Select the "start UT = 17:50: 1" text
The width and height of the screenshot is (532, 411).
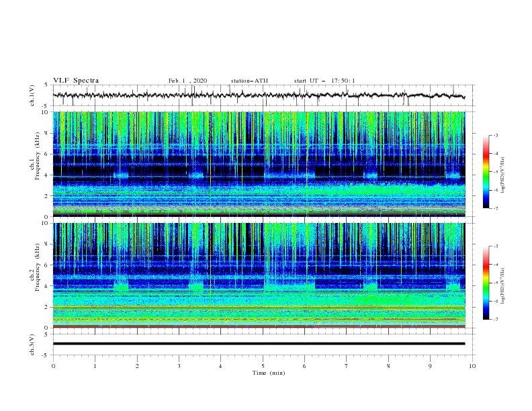[x=324, y=81]
